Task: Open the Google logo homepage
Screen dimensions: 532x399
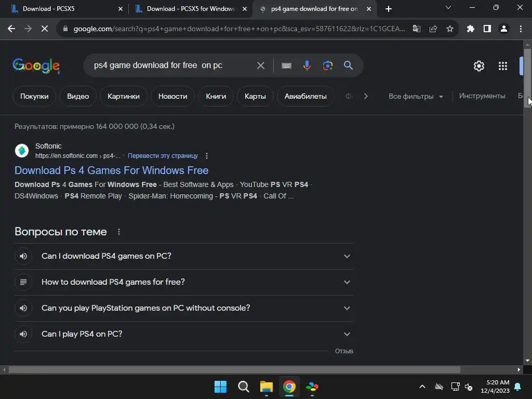Action: click(x=36, y=66)
